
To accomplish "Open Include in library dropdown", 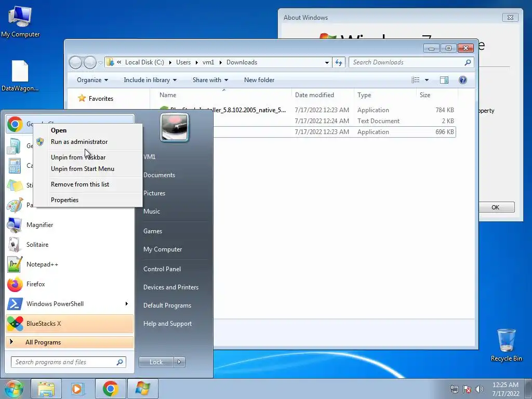I will (x=150, y=80).
